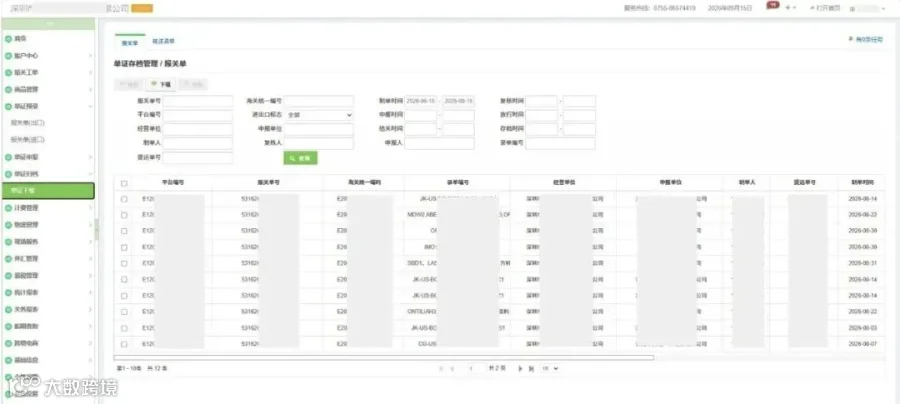Click the green icon beside 单证申报

click(x=8, y=157)
